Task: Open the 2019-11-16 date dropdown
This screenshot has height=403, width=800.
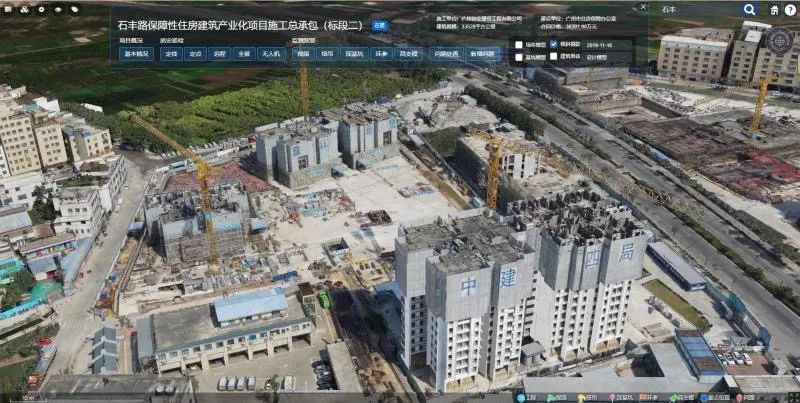Action: point(600,45)
